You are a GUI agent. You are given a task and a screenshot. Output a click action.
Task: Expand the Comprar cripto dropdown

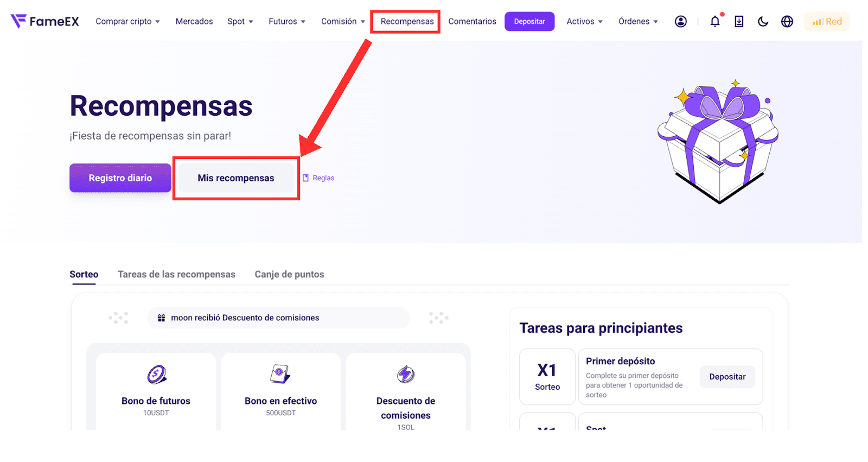(x=127, y=21)
